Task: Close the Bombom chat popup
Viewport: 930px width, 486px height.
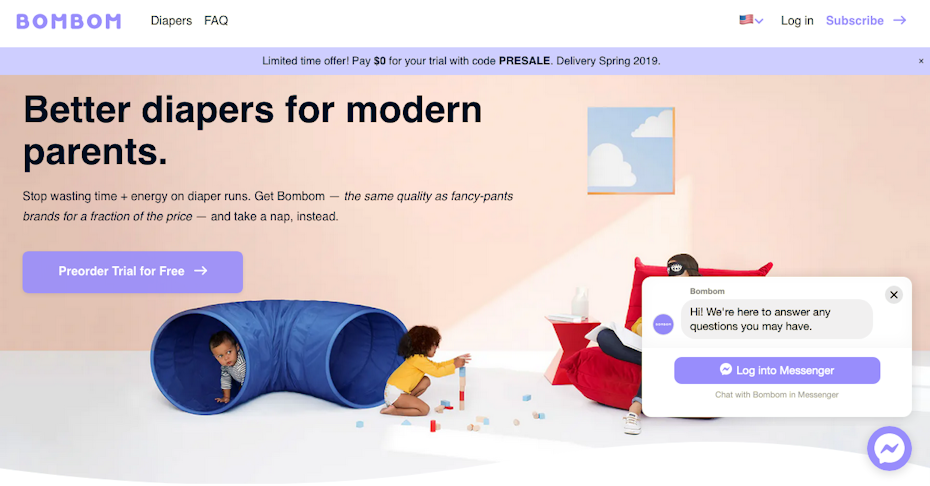Action: (x=894, y=295)
